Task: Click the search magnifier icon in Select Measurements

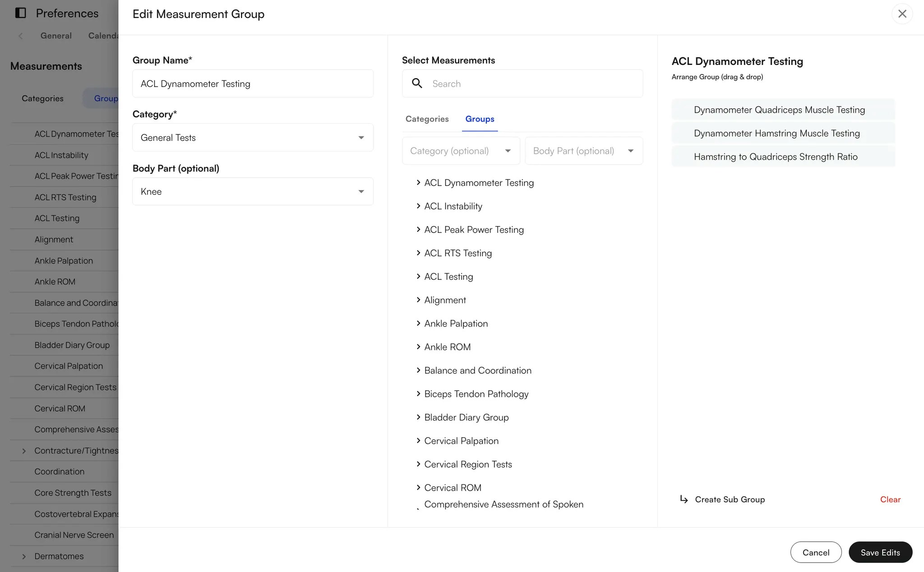Action: (417, 83)
